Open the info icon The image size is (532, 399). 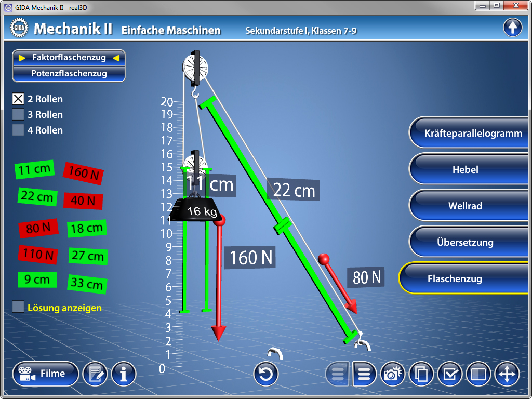click(124, 374)
